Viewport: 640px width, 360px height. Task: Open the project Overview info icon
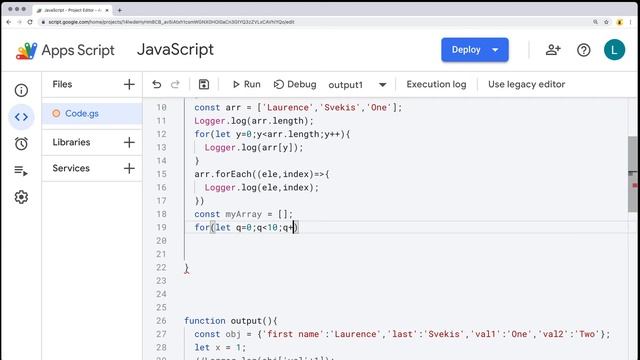click(21, 90)
